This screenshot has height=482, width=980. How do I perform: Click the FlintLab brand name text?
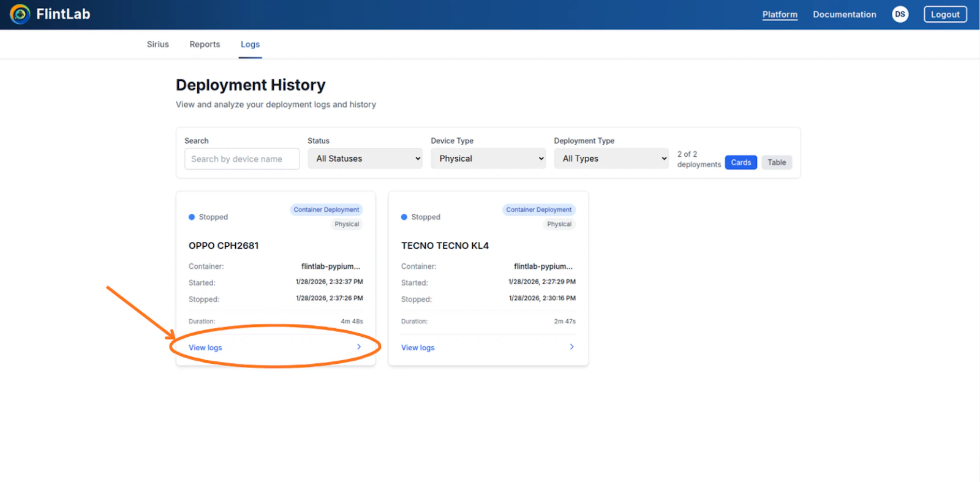coord(63,14)
